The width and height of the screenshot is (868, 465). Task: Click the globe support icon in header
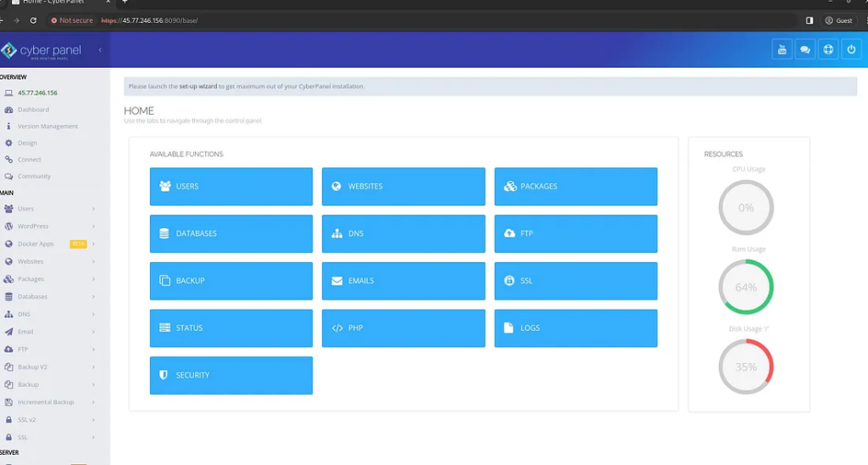click(828, 50)
